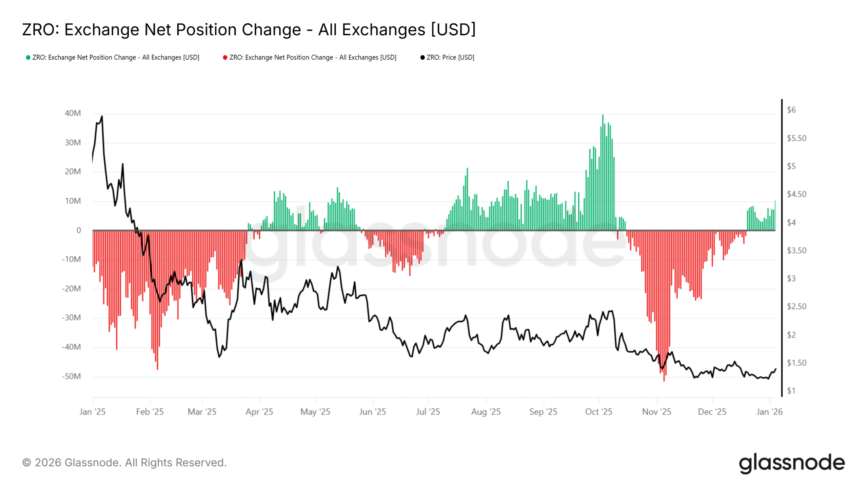Screen dimensions: 868x488
Task: Click the $1 price axis label
Action: point(791,391)
